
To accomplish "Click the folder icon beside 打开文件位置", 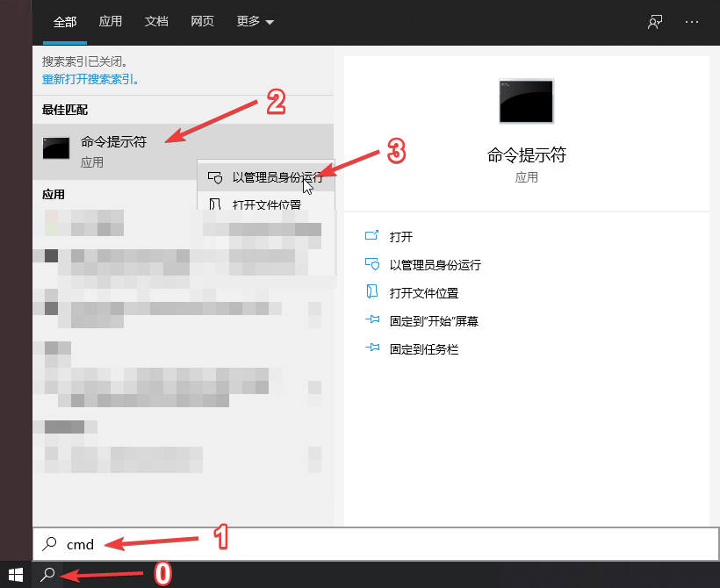I will (372, 291).
